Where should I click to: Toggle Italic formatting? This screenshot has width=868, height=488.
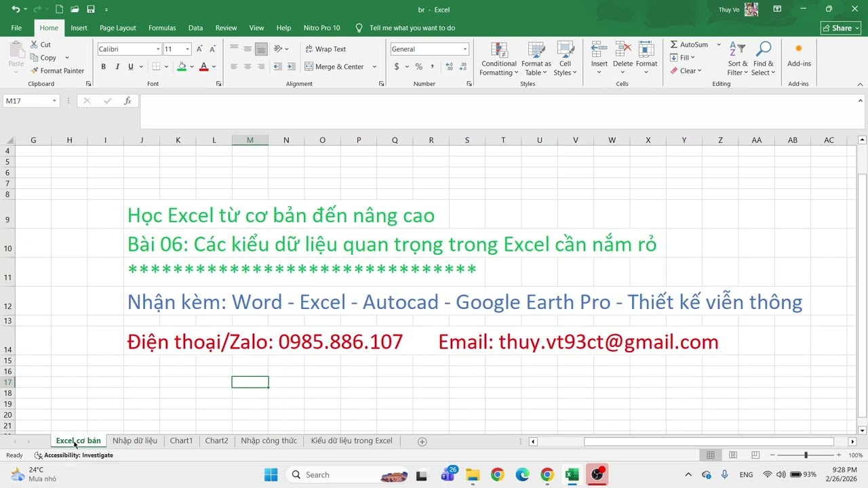tap(117, 66)
